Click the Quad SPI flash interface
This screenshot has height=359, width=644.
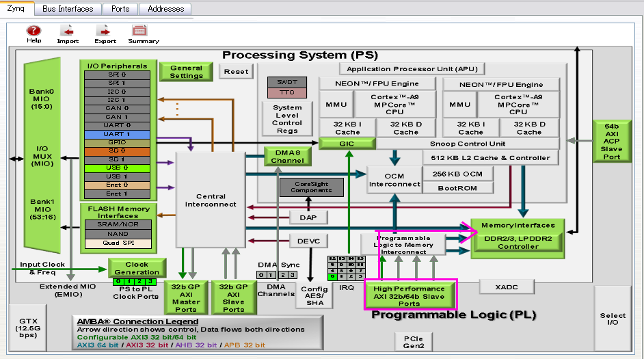(118, 243)
